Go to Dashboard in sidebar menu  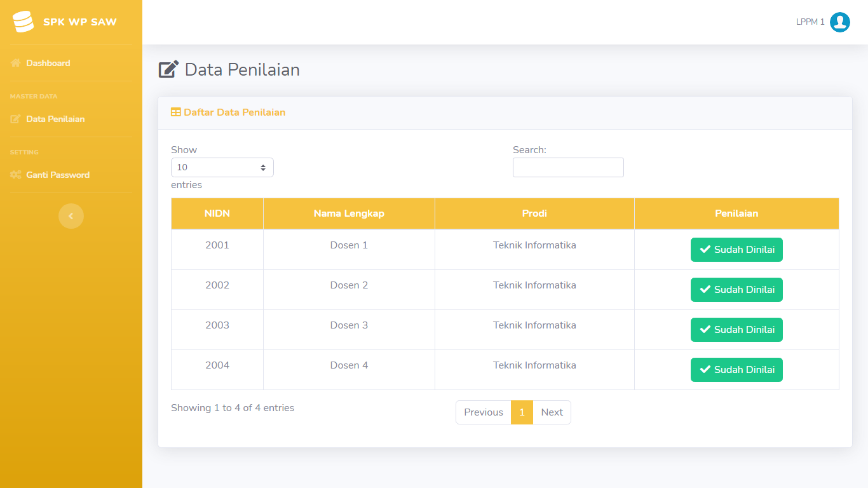(48, 63)
